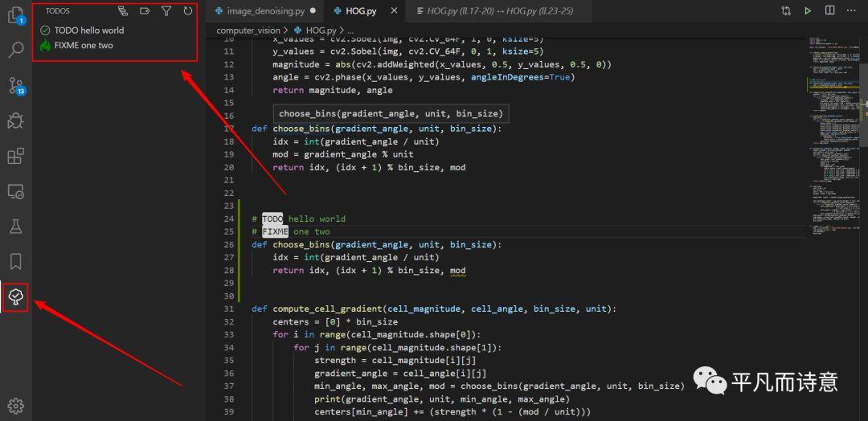
Task: Open the Search view icon
Action: 15,51
